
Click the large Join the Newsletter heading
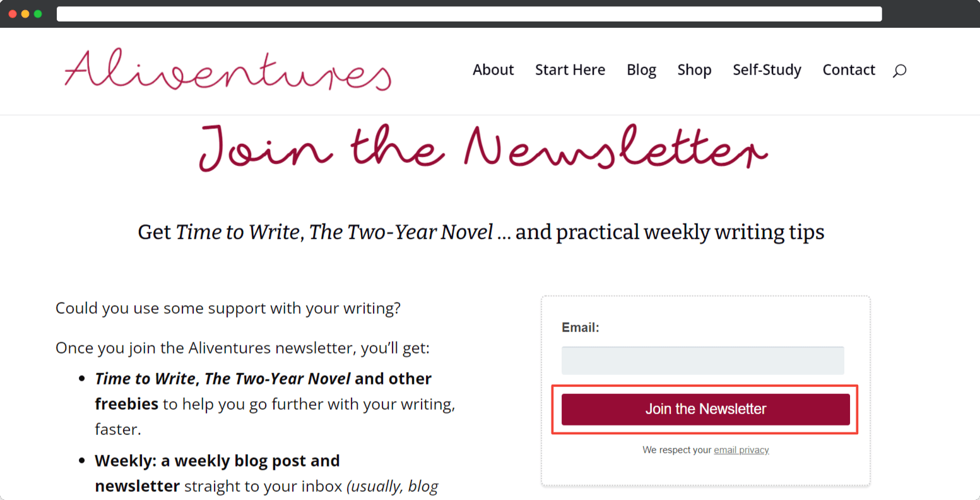pyautogui.click(x=483, y=148)
